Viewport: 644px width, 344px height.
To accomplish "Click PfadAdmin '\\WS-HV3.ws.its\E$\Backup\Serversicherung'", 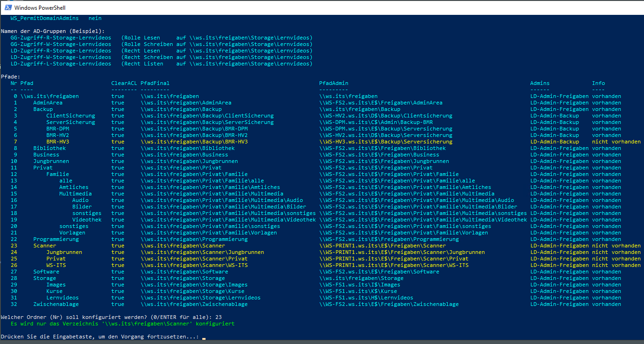I will click(x=386, y=142).
